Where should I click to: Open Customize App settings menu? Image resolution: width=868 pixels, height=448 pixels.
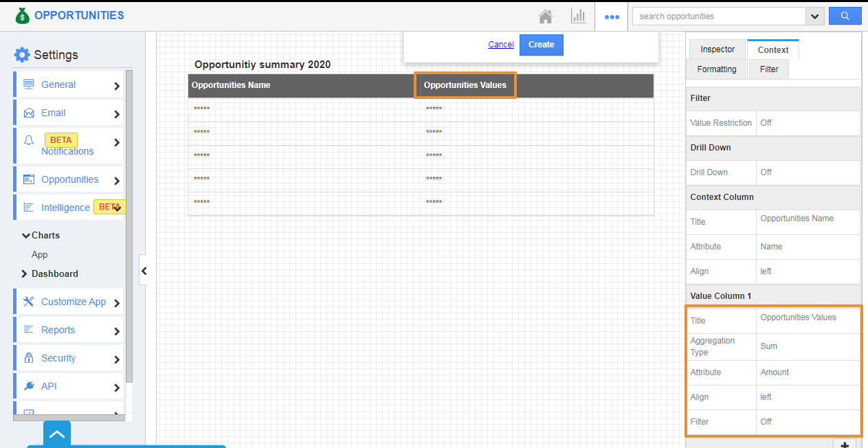(68, 302)
